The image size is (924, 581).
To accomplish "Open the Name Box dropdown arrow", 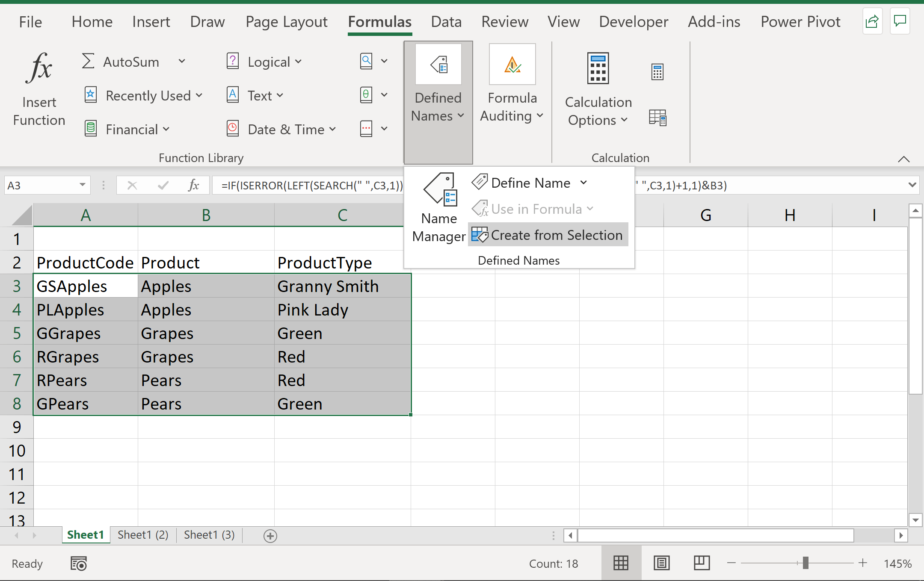I will point(82,185).
